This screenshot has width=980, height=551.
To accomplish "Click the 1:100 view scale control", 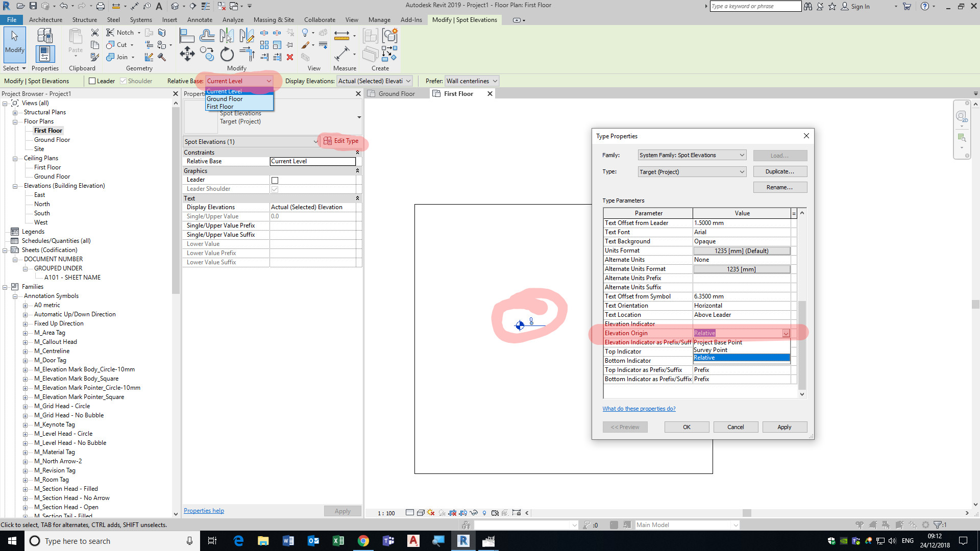I will pyautogui.click(x=385, y=513).
